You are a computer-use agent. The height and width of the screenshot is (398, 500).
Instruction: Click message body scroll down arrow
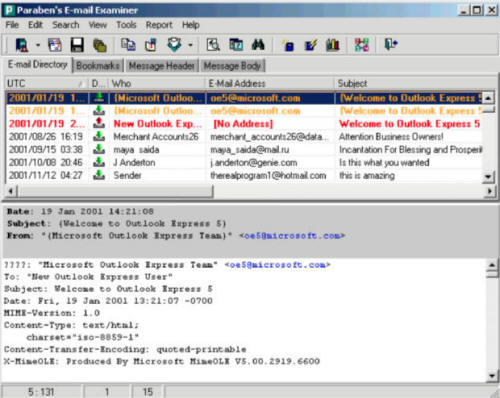click(x=492, y=376)
